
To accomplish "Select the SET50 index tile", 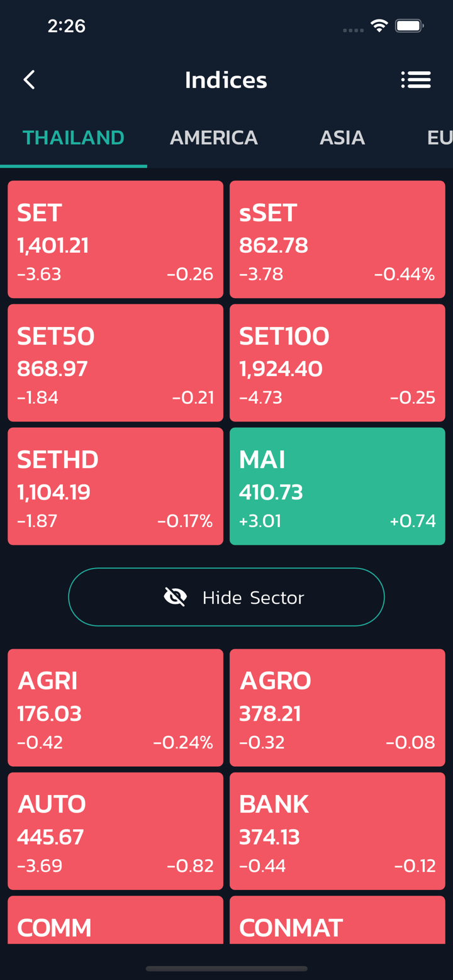I will 115,363.
